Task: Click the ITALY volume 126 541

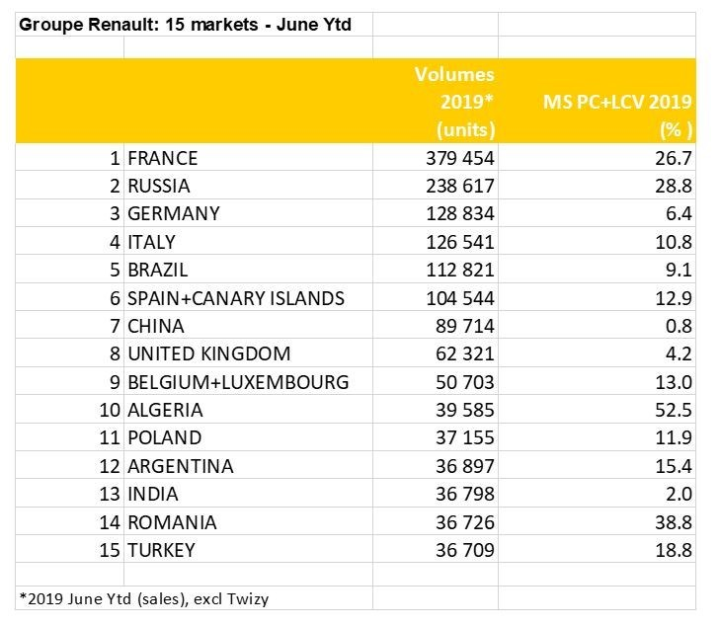Action: [460, 242]
